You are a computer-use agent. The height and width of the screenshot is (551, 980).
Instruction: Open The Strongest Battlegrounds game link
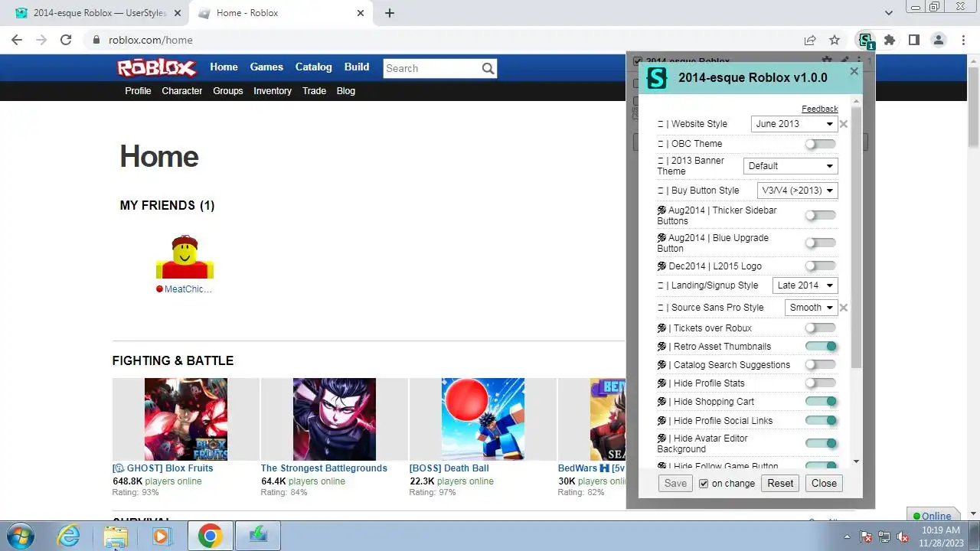[324, 468]
